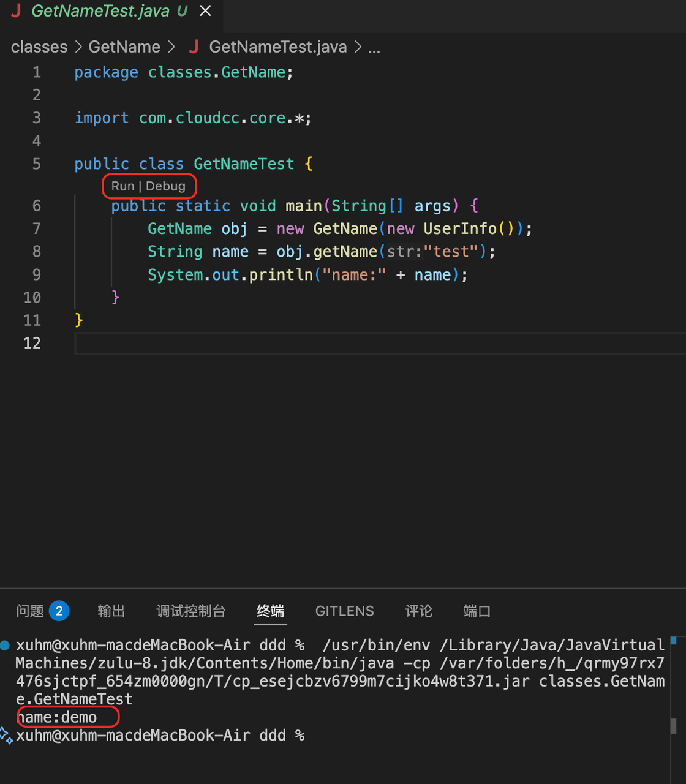
Task: Open the 端口 ports tab
Action: 477,611
